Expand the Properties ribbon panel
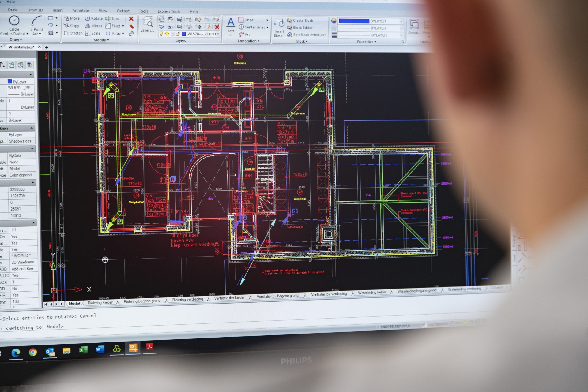Image resolution: width=588 pixels, height=392 pixels. [x=366, y=42]
